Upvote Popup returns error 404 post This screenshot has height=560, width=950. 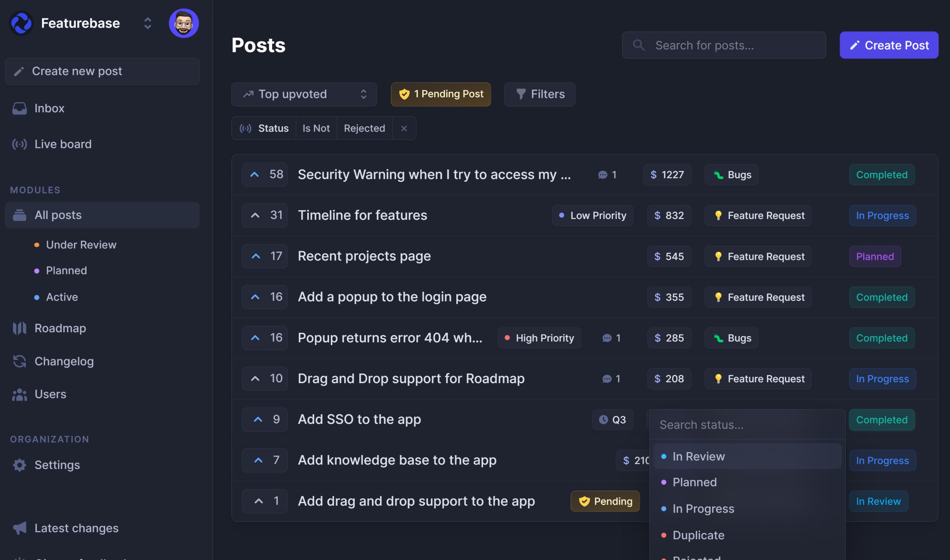point(265,338)
